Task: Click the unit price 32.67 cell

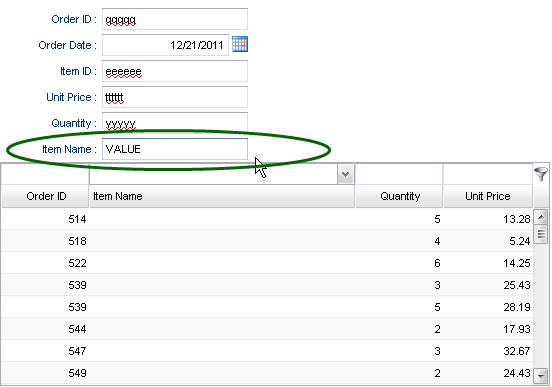Action: (488, 351)
